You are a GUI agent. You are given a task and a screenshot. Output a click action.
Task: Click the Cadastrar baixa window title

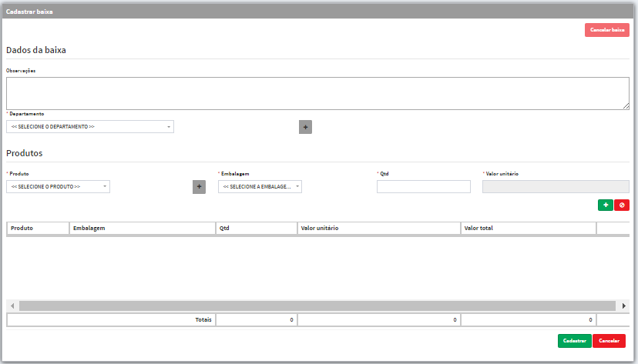29,12
